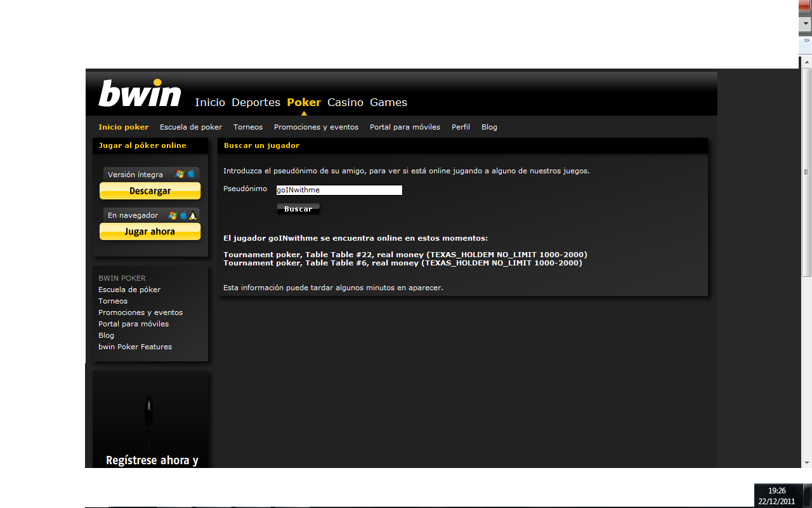812x508 pixels.
Task: Open Promociones y eventos in the submenu
Action: pos(316,127)
